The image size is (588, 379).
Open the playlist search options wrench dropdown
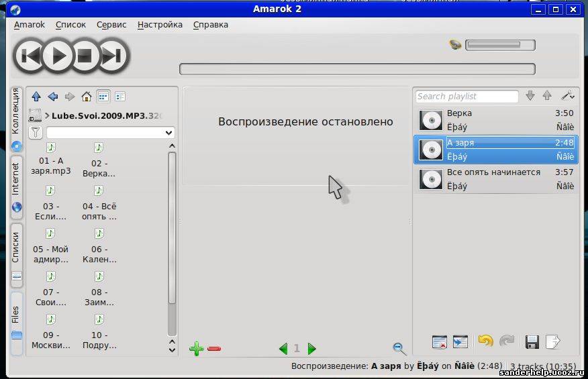(x=568, y=96)
